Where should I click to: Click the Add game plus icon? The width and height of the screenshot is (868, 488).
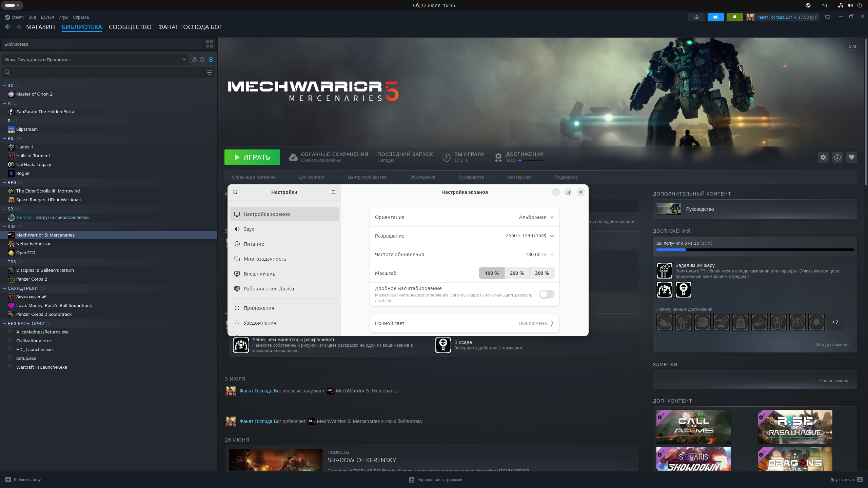(x=8, y=480)
